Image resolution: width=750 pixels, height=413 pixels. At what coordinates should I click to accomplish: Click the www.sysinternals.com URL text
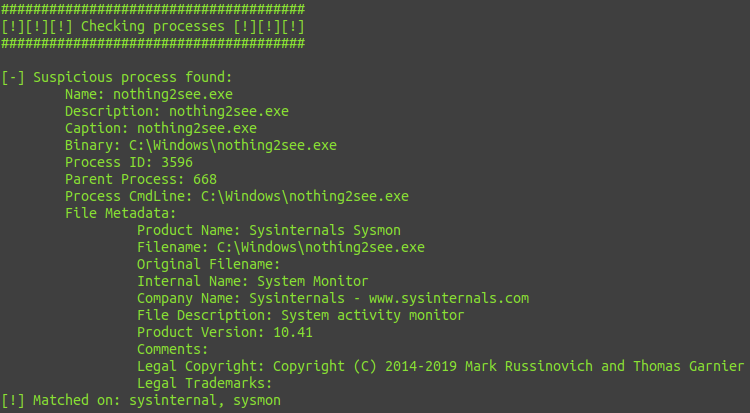[x=449, y=298]
